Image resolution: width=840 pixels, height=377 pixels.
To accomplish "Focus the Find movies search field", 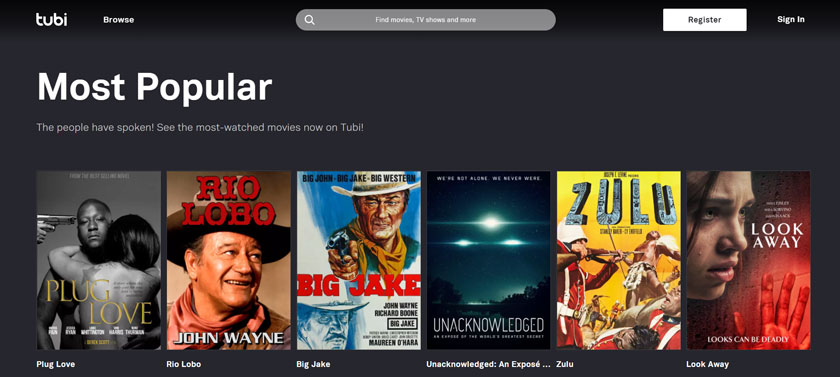I will 425,20.
